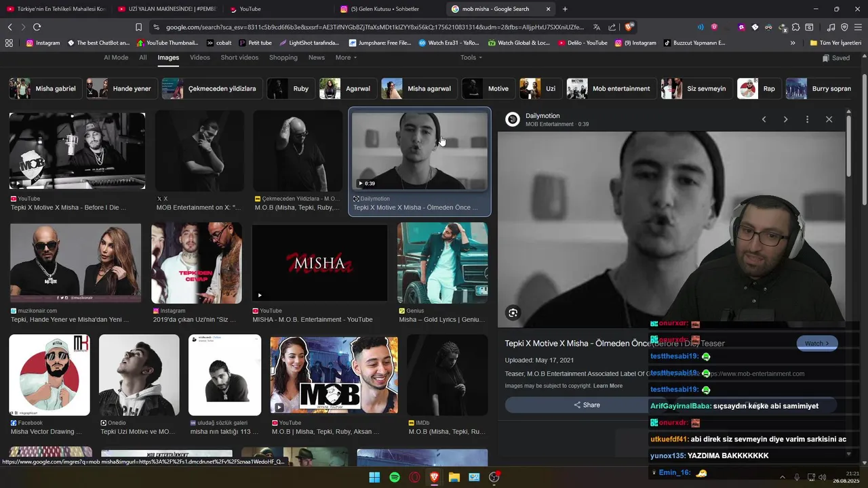
Task: Share this page via address bar icon
Action: (x=612, y=27)
